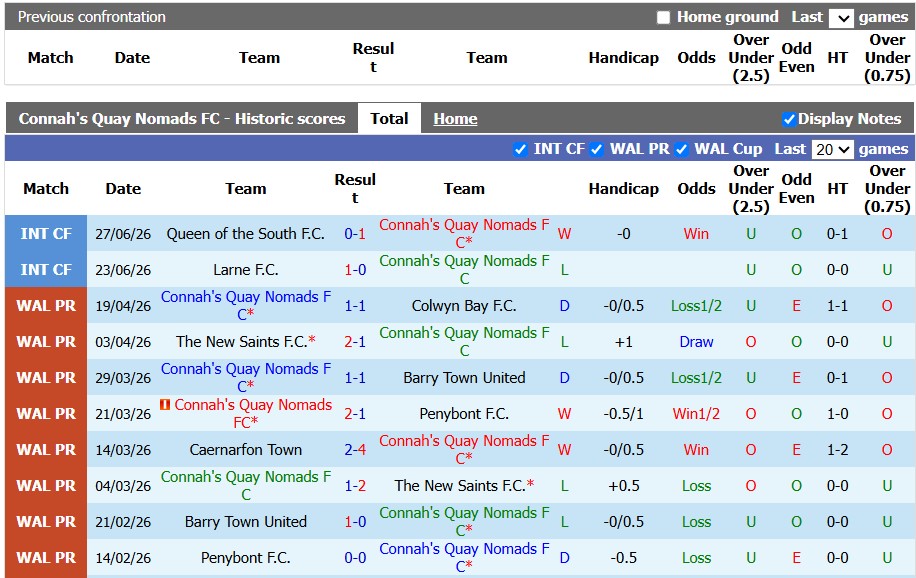The image size is (916, 578).
Task: Open Connah's Quay Nomads home team on 04/03/26
Action: point(245,486)
